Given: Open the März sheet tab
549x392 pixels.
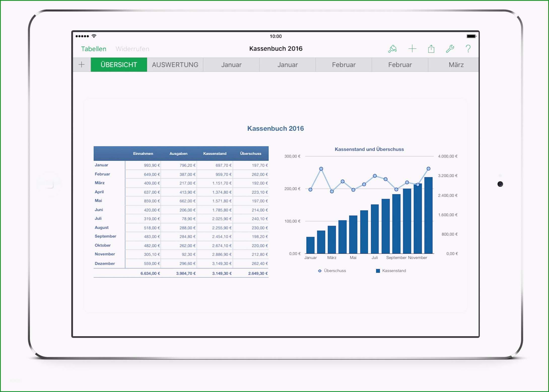Looking at the screenshot, I should [x=454, y=65].
